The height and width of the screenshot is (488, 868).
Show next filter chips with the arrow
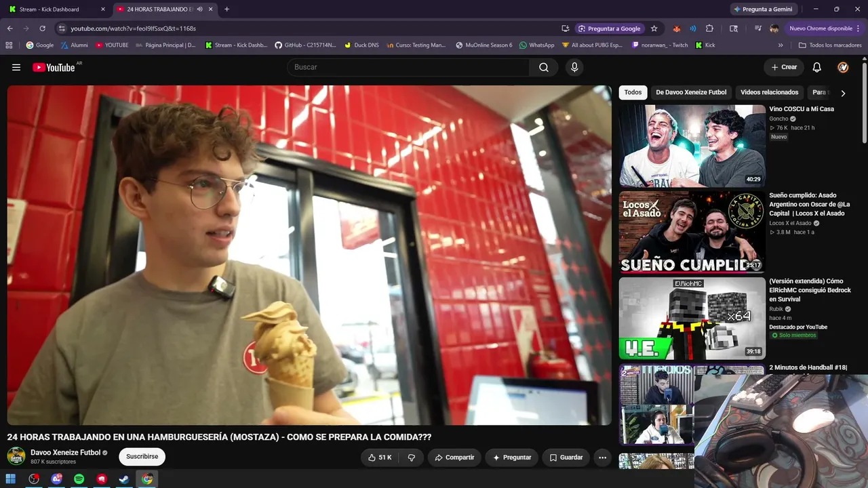tap(843, 93)
